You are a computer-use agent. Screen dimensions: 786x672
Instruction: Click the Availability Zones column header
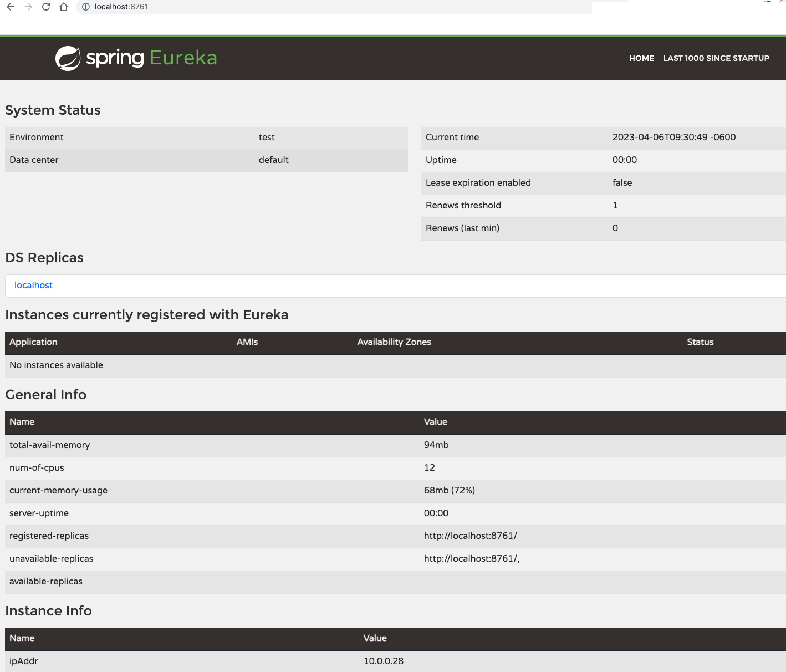pos(394,342)
